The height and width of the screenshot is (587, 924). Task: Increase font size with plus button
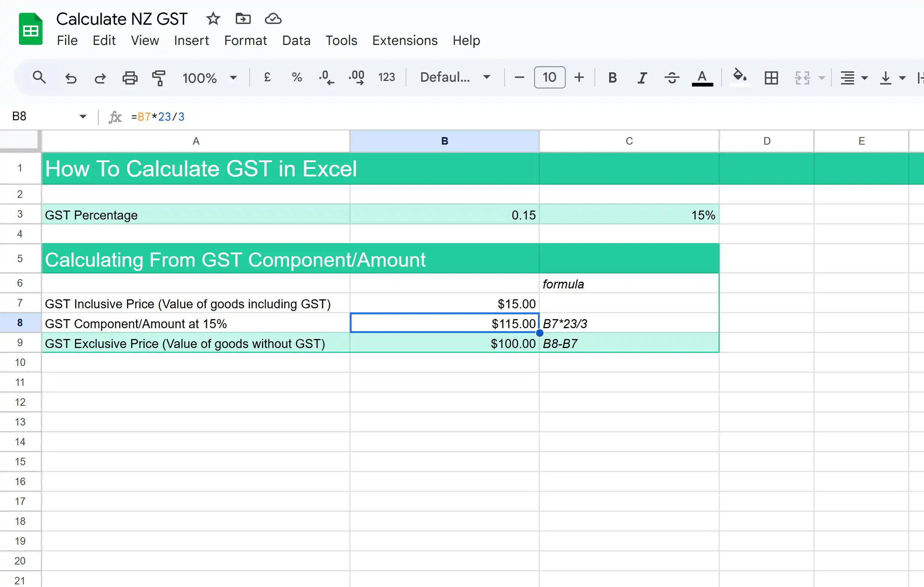579,78
